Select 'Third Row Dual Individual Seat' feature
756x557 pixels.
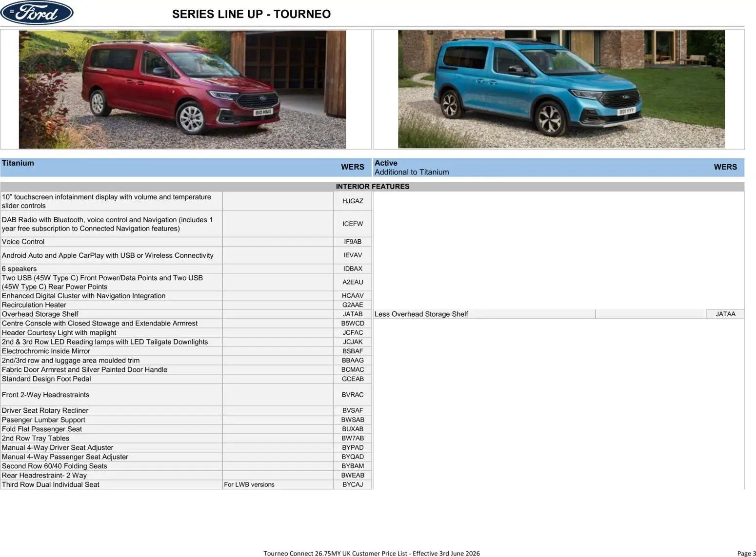(x=50, y=485)
